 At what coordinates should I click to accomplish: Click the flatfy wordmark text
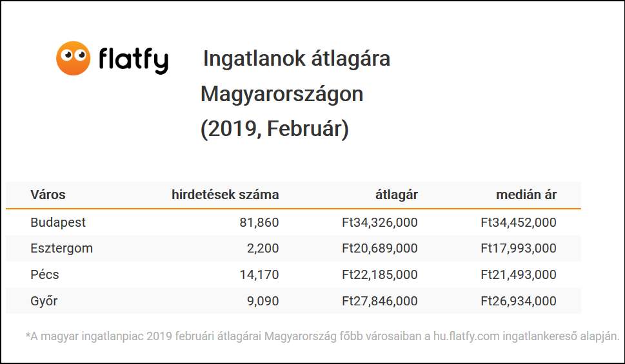coord(134,60)
